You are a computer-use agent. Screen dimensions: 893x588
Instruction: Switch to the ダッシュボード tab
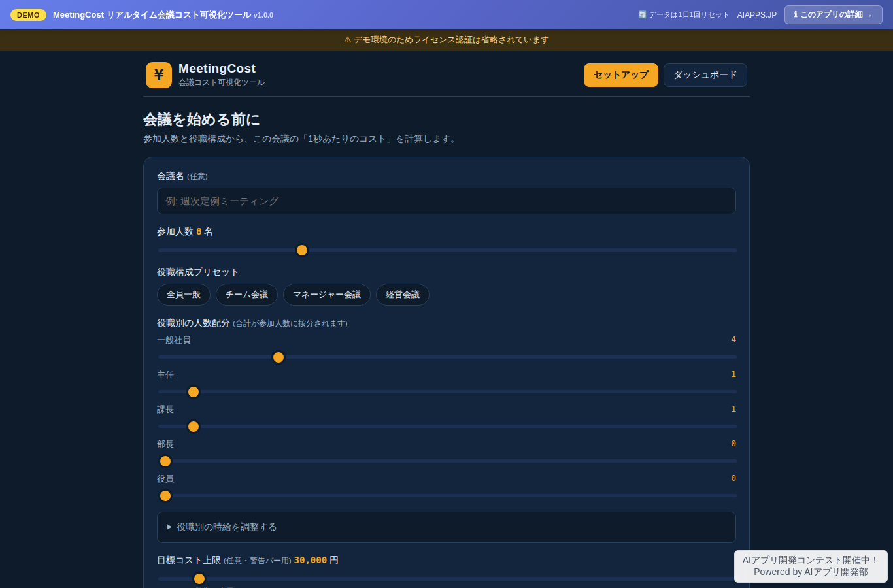(x=705, y=75)
